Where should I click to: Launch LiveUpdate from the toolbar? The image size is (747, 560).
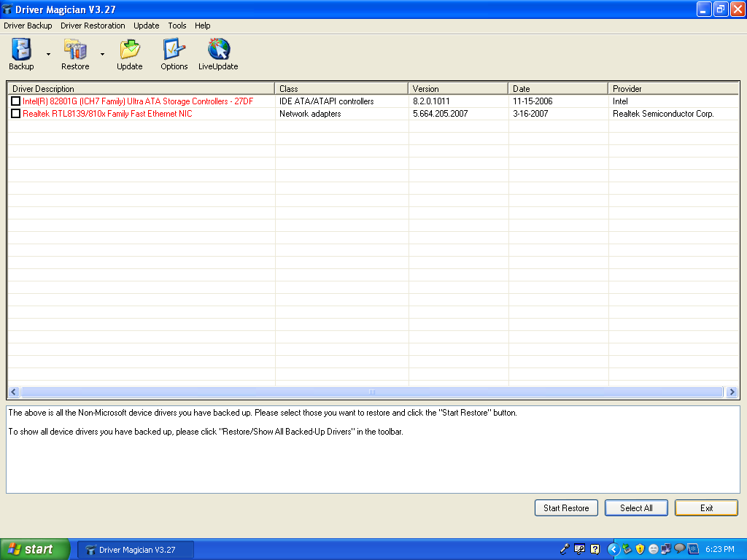point(218,54)
